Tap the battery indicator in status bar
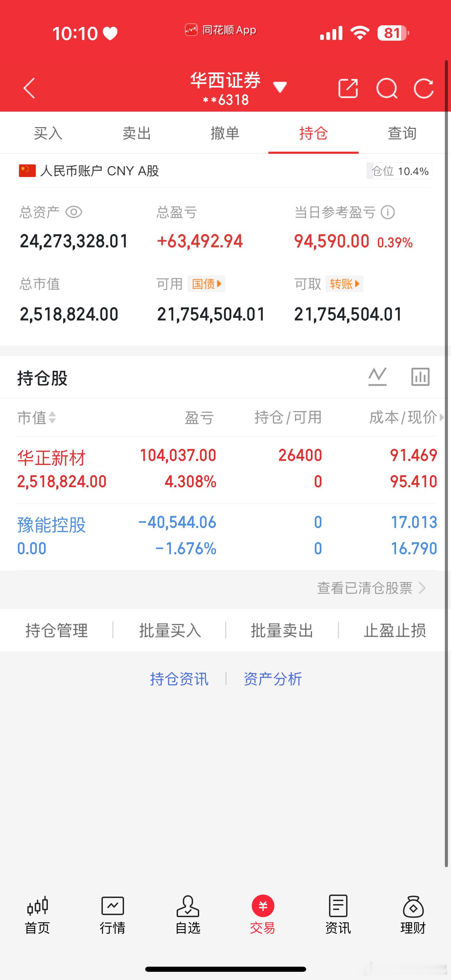 (x=393, y=33)
